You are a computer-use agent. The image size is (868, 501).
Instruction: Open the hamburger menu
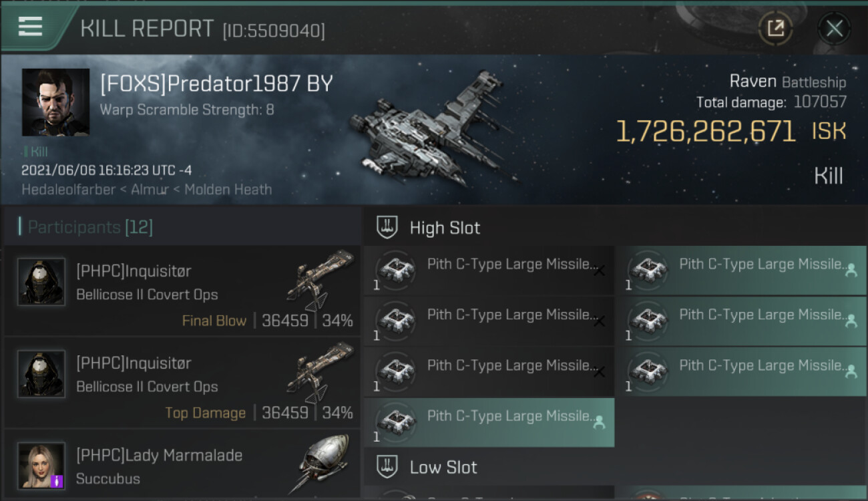pos(31,27)
